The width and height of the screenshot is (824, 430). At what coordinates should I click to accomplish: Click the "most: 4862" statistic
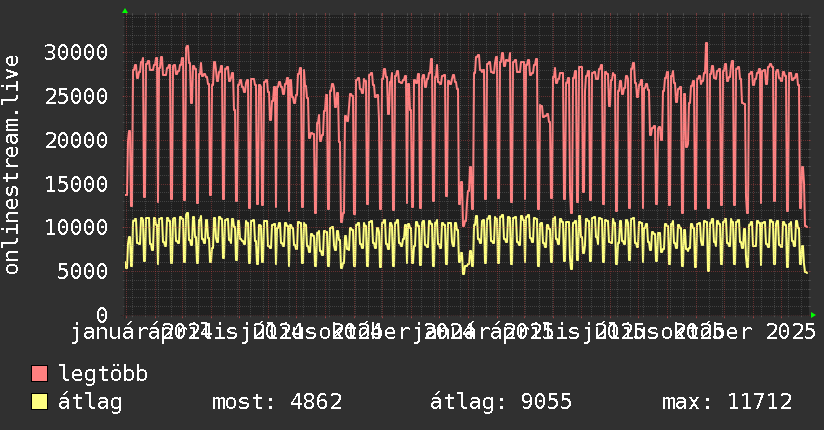pos(277,403)
